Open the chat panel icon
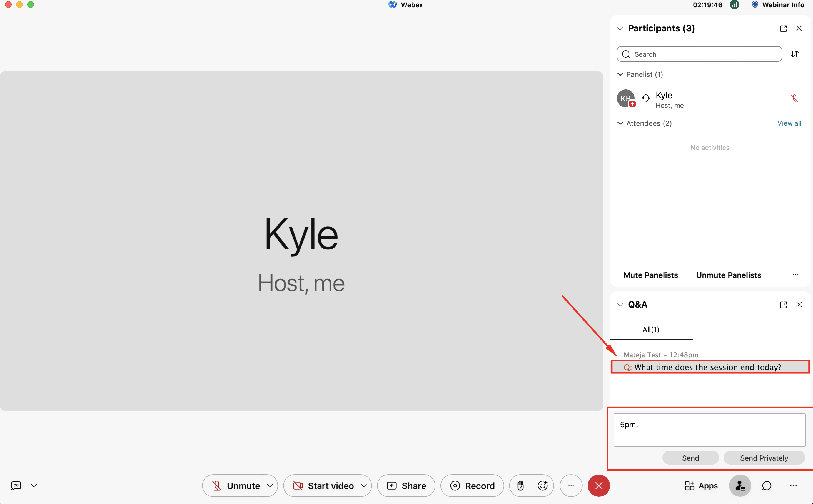The width and height of the screenshot is (813, 504). (x=766, y=486)
